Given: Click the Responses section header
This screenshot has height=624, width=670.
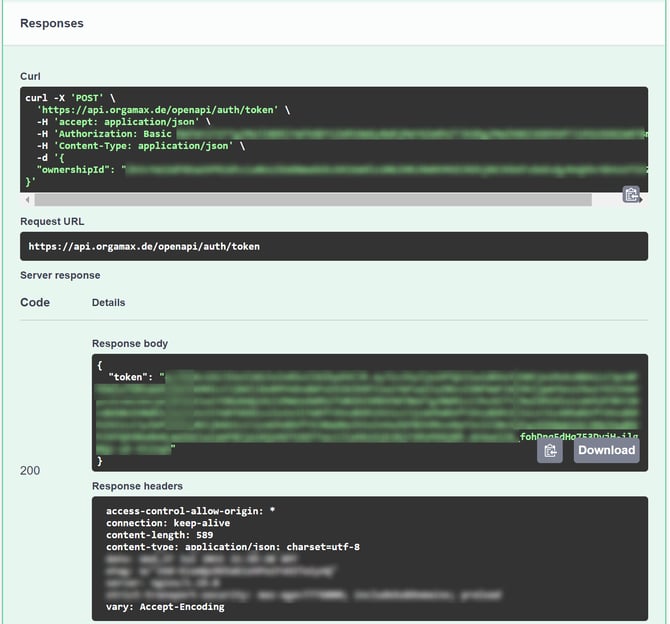Looking at the screenshot, I should tap(52, 23).
